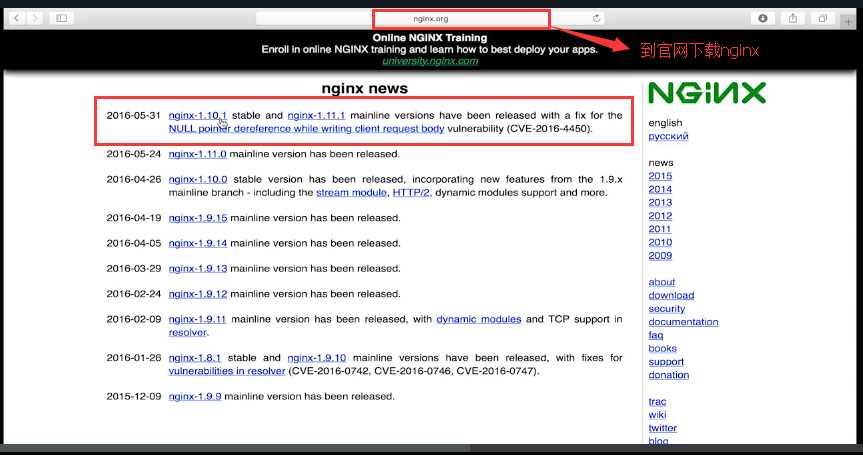Open the nginx-1.11.0 link
The height and width of the screenshot is (455, 863).
point(198,154)
